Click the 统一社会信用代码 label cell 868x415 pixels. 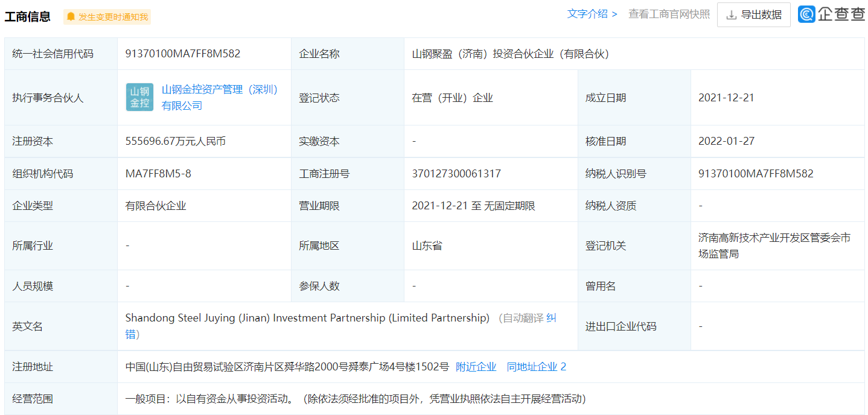coord(61,54)
